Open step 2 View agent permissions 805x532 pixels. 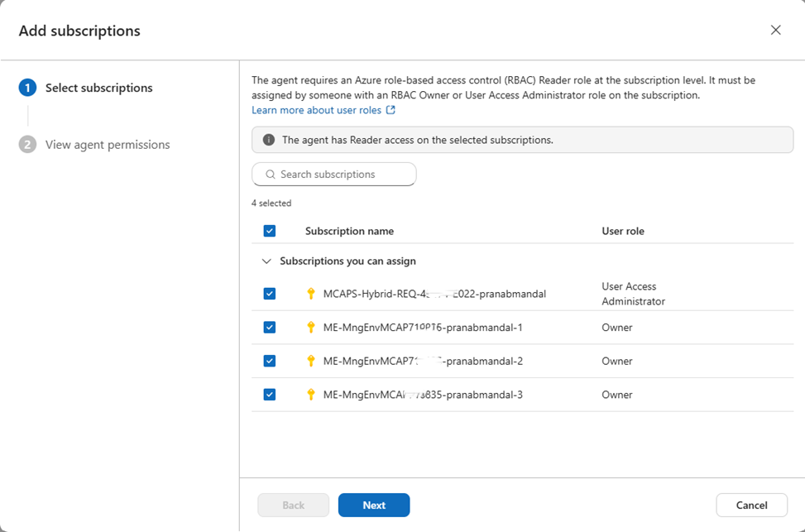click(x=107, y=145)
